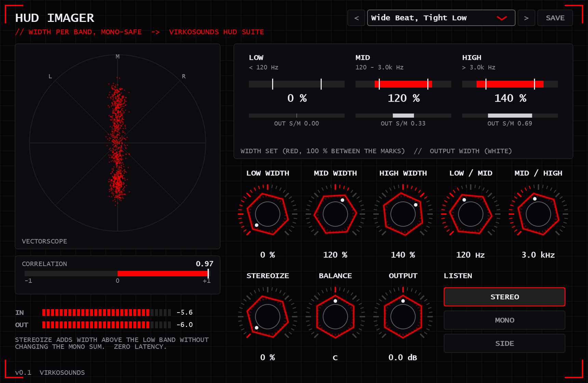Click the 3.0 kHz crossover value

pos(538,255)
